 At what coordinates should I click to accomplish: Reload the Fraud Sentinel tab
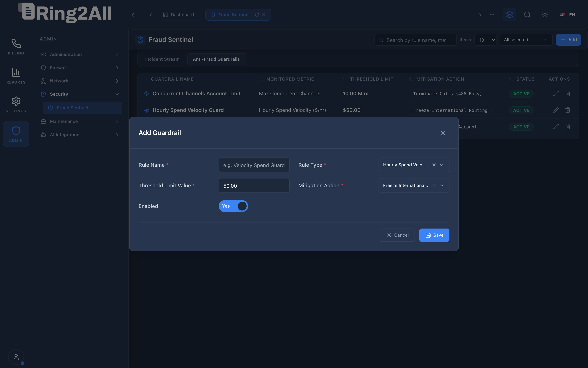tap(257, 15)
